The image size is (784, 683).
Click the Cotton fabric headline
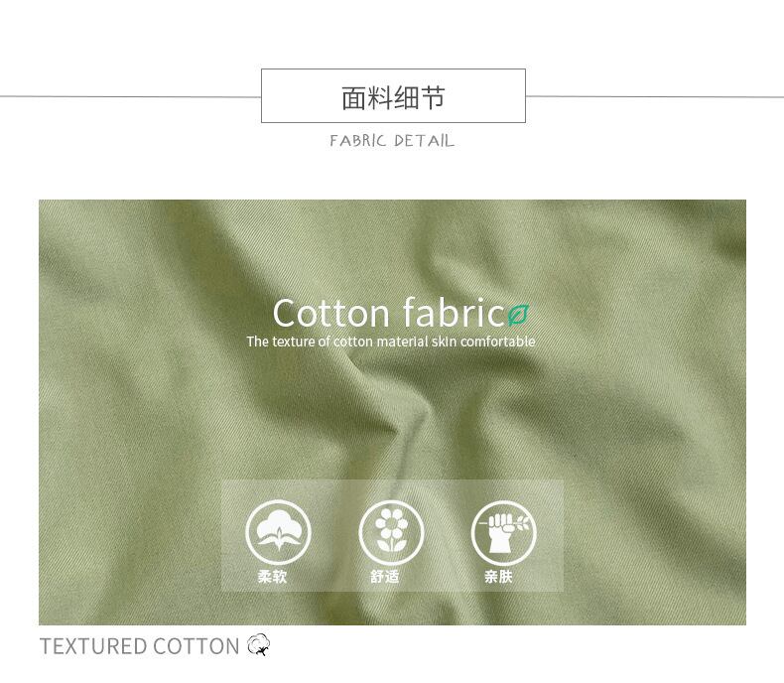coord(389,313)
